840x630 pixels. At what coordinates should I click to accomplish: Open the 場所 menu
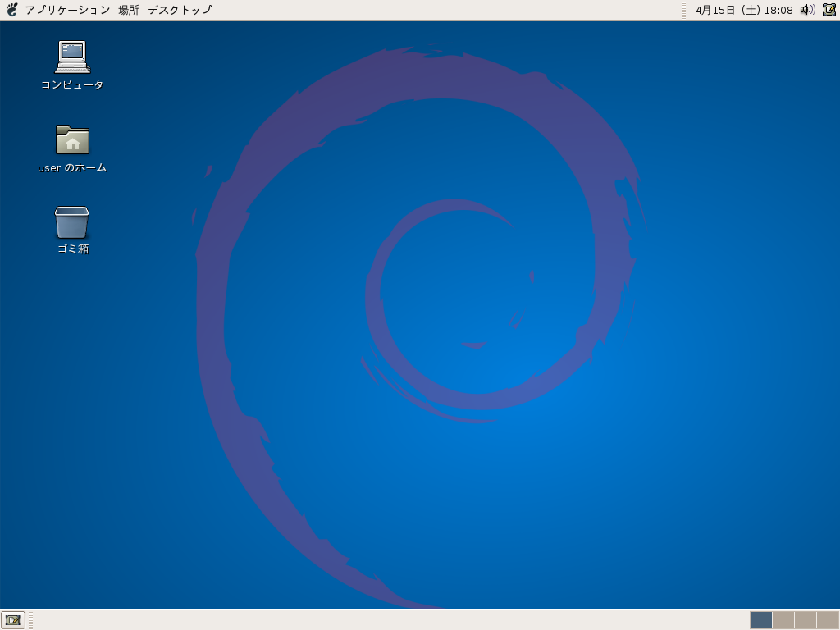129,10
